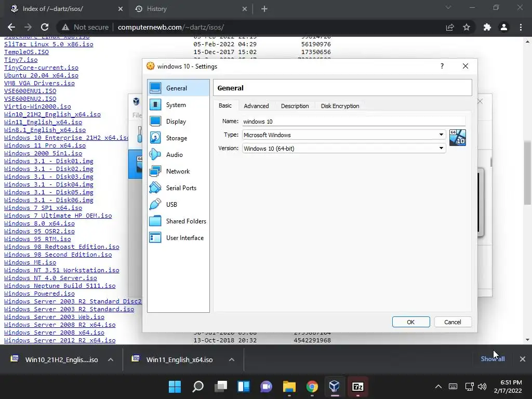Image resolution: width=532 pixels, height=399 pixels.
Task: Switch to the Basic tab
Action: pyautogui.click(x=225, y=105)
